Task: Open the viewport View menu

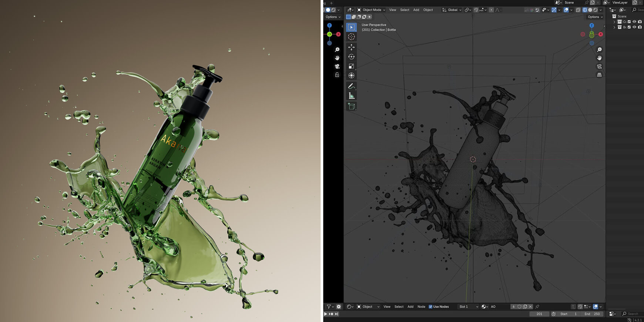Action: [393, 10]
